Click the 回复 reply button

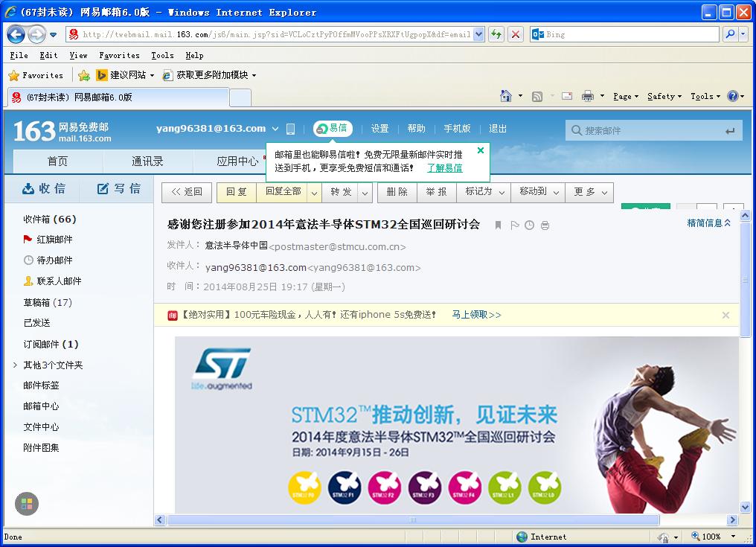(237, 193)
